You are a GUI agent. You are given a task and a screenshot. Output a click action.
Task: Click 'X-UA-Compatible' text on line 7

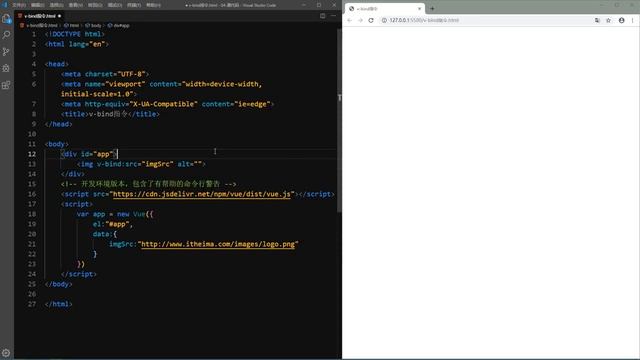163,104
